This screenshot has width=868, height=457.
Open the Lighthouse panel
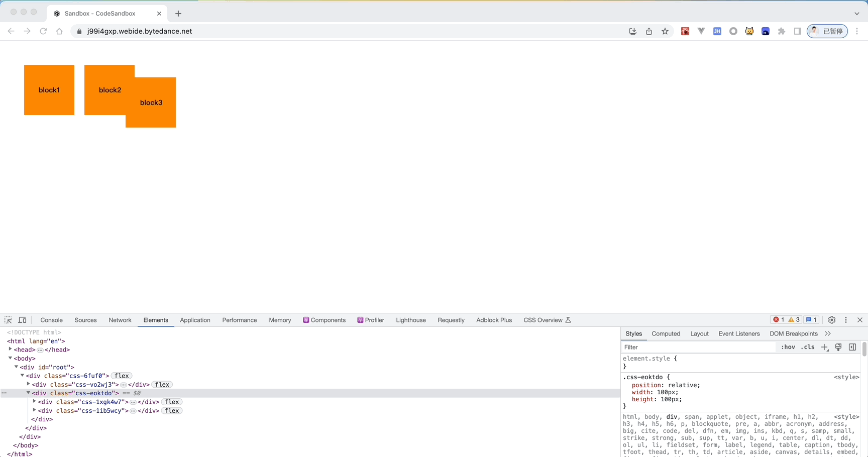point(410,320)
